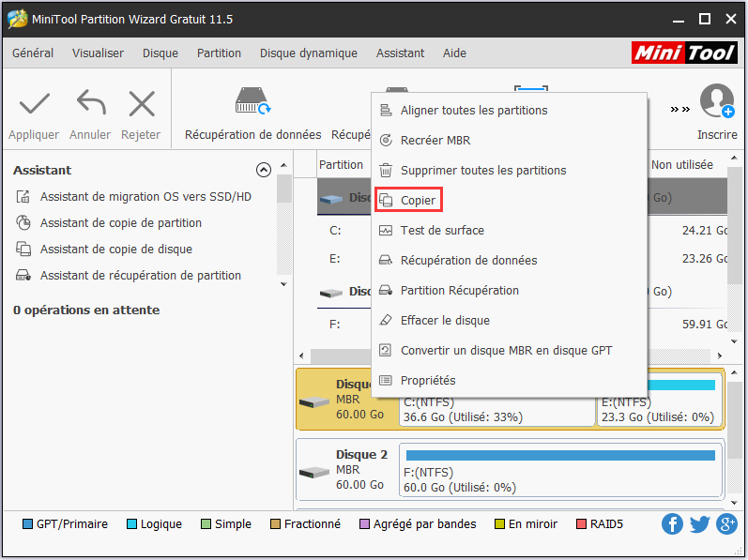Click the GPT/Primaire legend color swatch
The height and width of the screenshot is (560, 748).
point(27,524)
